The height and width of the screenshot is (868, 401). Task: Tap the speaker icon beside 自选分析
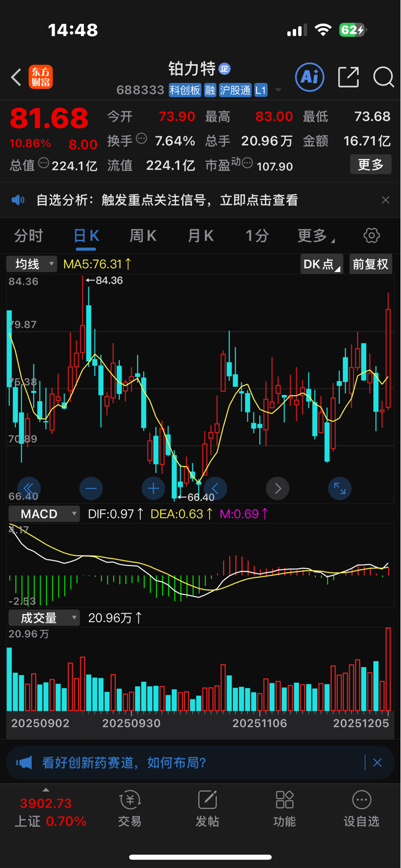tap(18, 200)
